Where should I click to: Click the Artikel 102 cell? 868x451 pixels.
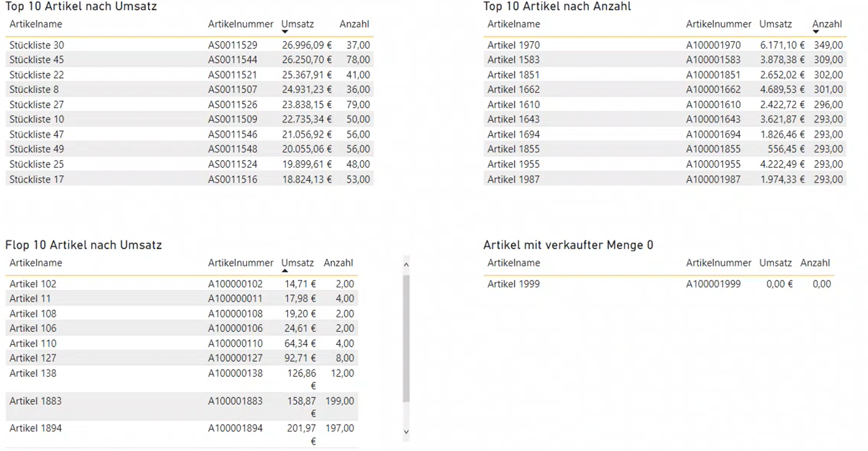pos(33,284)
